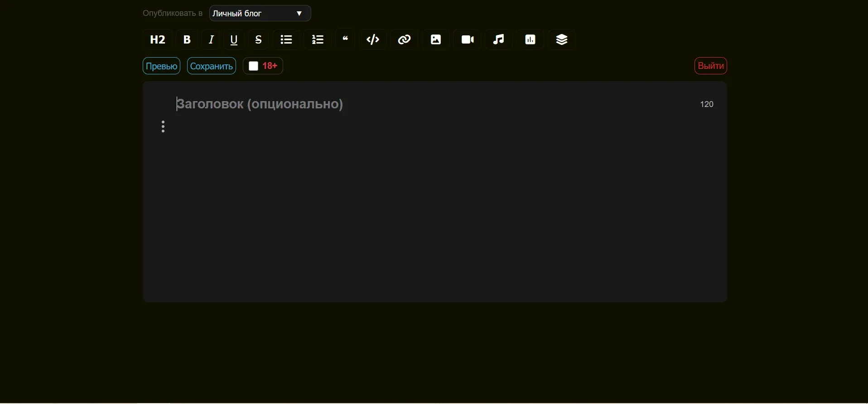Viewport: 868px width, 404px height.
Task: Open the three-dot block options menu
Action: coord(164,127)
